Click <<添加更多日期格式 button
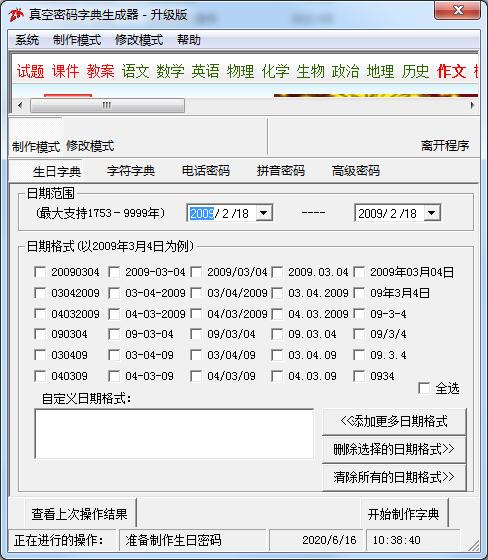488x560 pixels. [x=394, y=421]
